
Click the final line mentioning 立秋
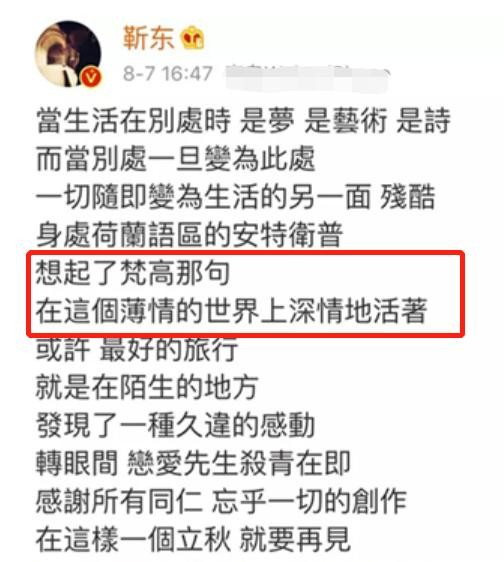click(x=193, y=539)
